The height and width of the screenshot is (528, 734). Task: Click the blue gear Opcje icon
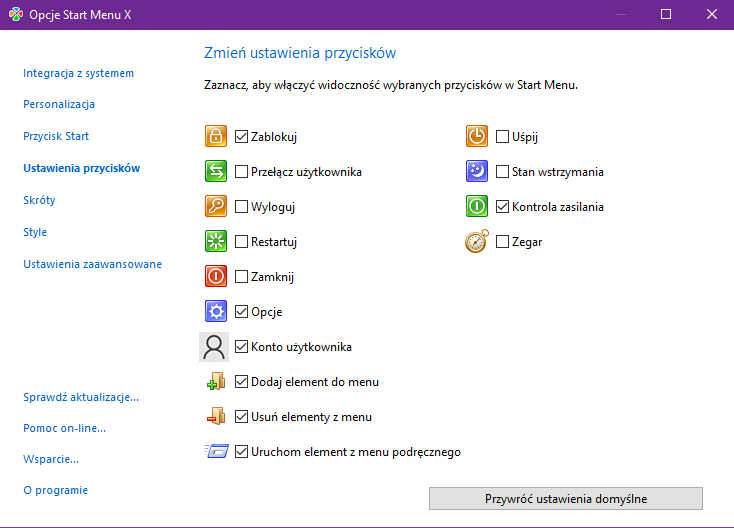[216, 311]
